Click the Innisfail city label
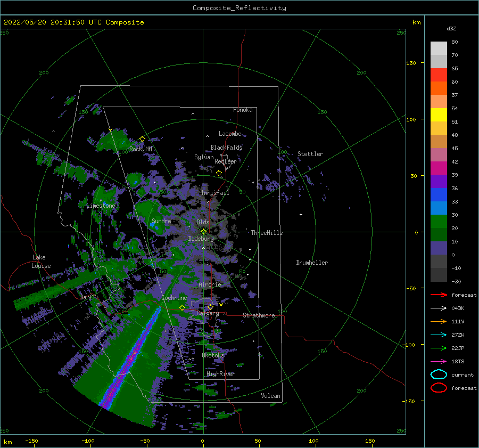 click(215, 193)
